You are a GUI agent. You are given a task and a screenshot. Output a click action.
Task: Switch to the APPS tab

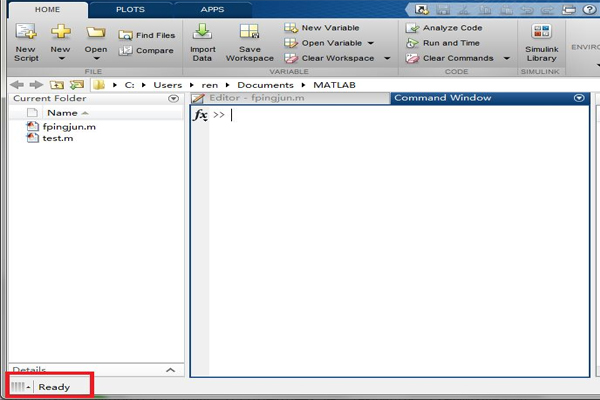pos(212,10)
